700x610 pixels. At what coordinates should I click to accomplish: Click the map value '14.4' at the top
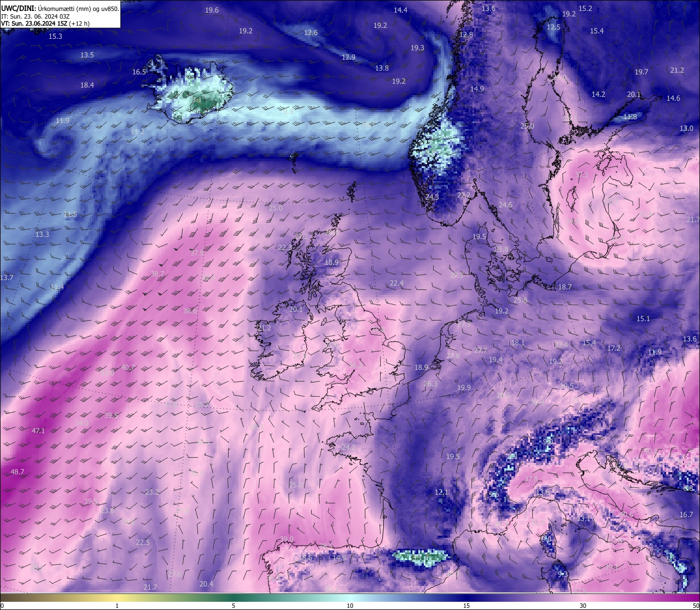click(401, 10)
